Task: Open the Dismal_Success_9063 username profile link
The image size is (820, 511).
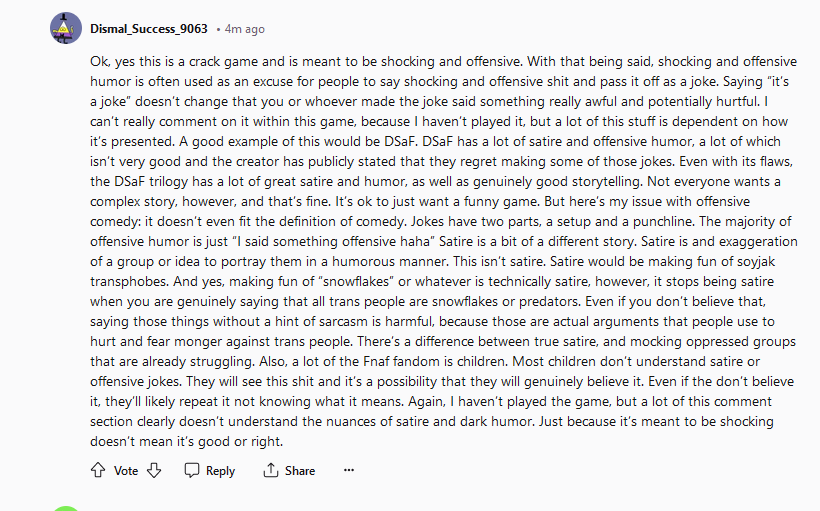Action: tap(149, 29)
